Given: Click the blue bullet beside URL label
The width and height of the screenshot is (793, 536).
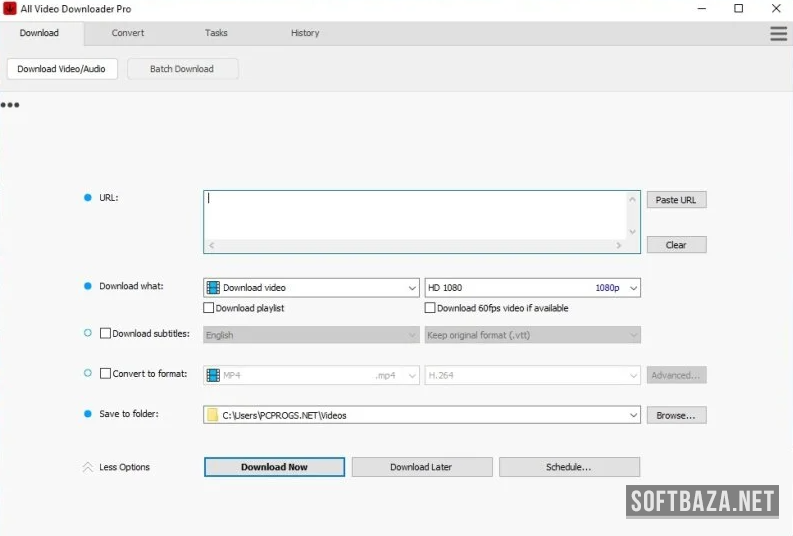Looking at the screenshot, I should [x=88, y=198].
